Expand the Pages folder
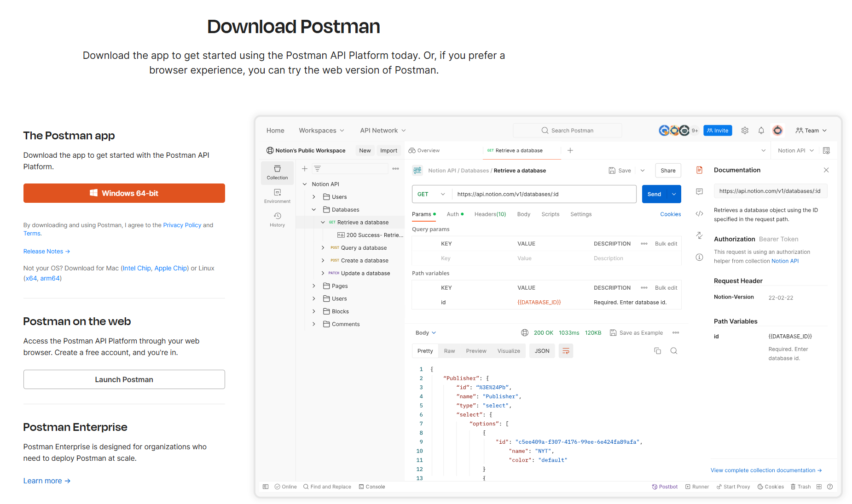The image size is (852, 504). tap(313, 286)
